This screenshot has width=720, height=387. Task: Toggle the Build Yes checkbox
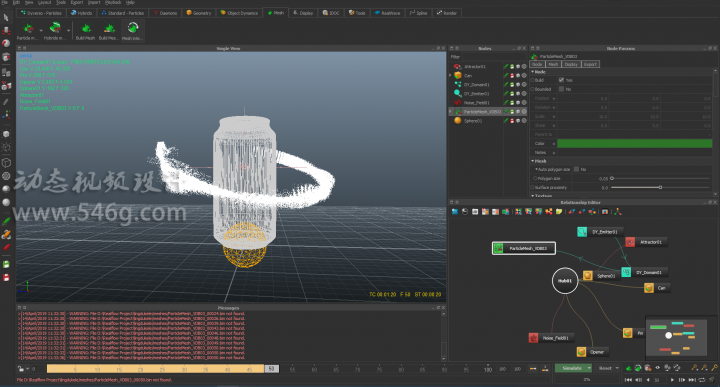[x=561, y=80]
